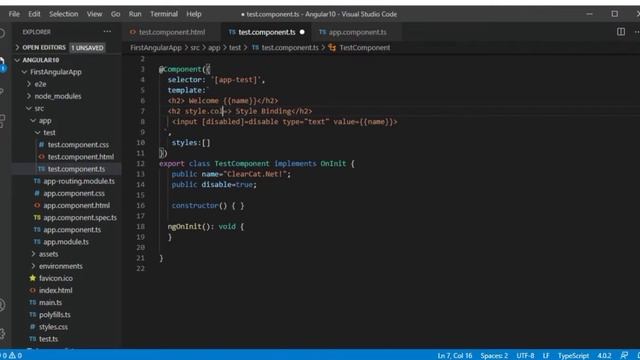Click the 1 UNSAVED badge
The image size is (640, 360).
click(87, 48)
